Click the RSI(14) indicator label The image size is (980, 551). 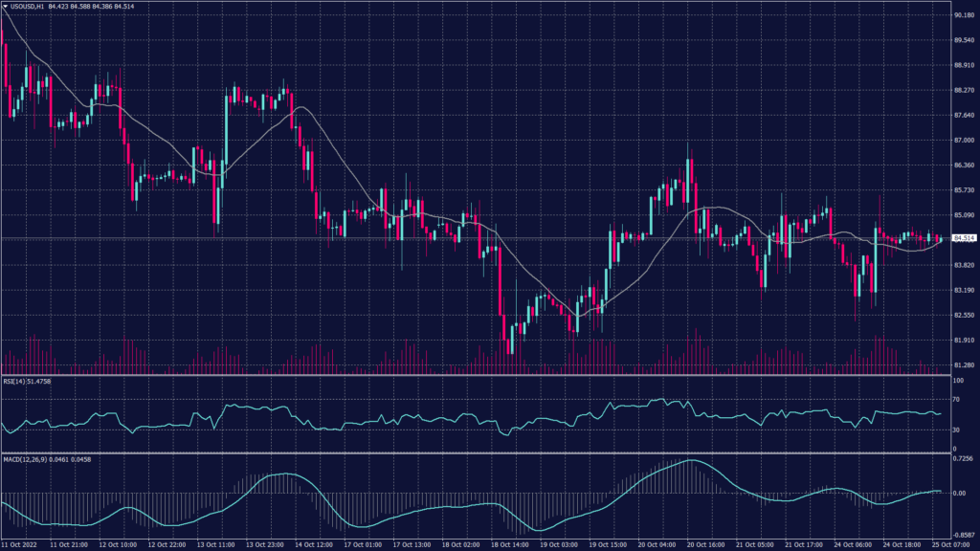[16, 382]
